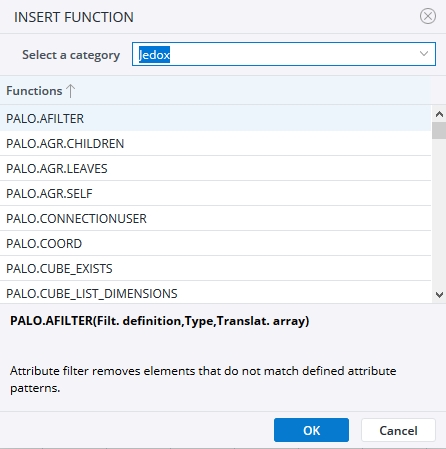The width and height of the screenshot is (446, 449).
Task: Click the scrollbar down arrow
Action: [439, 295]
